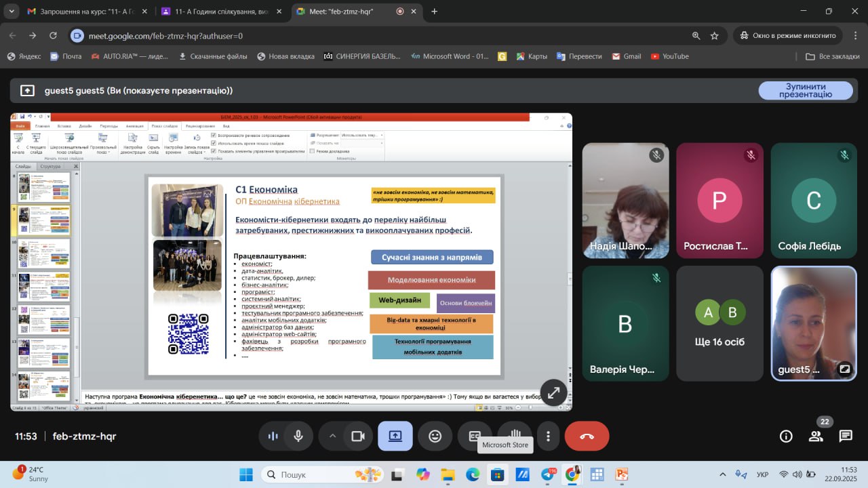Open the emoji reactions panel

click(x=435, y=436)
